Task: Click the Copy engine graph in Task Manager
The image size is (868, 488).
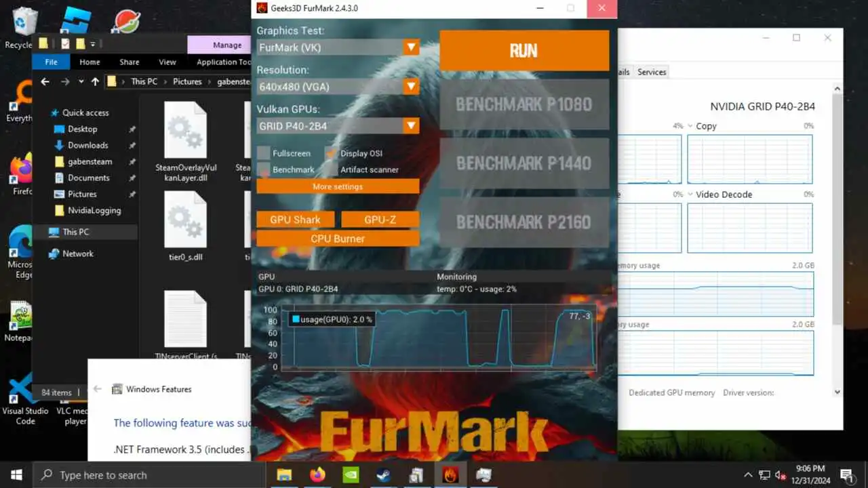Action: 749,159
